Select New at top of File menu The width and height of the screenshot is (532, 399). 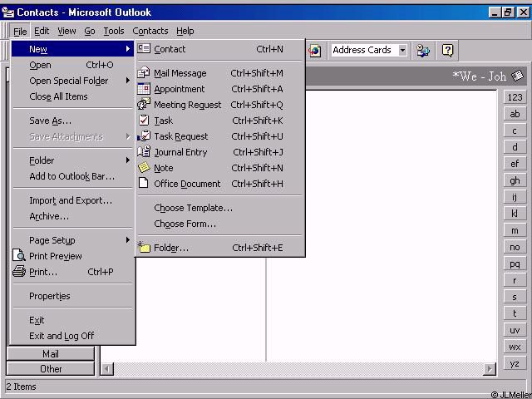pos(72,49)
